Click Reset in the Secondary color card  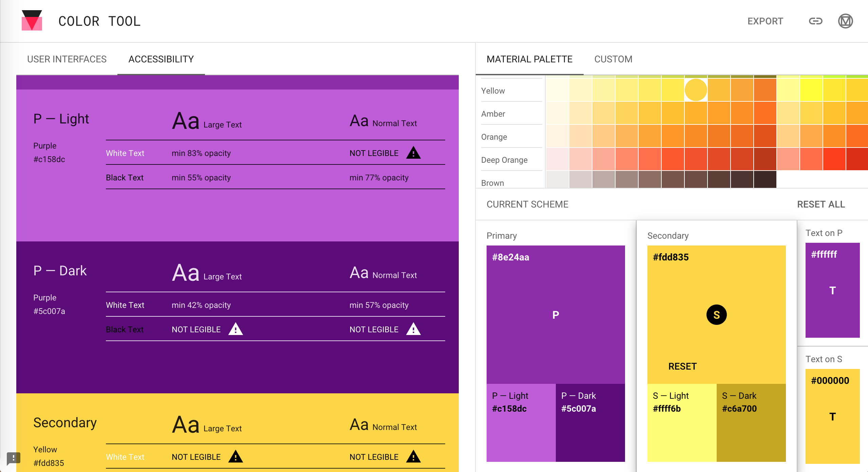click(682, 366)
